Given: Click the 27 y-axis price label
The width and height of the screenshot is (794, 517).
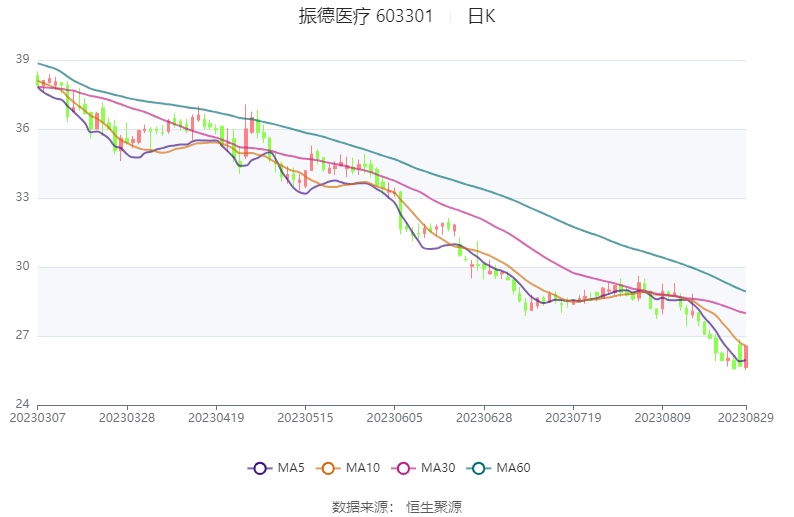Looking at the screenshot, I should pyautogui.click(x=22, y=336).
